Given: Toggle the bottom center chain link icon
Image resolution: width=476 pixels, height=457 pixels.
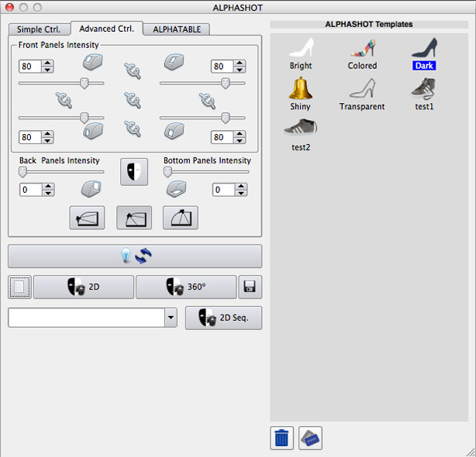Looking at the screenshot, I should [x=133, y=128].
